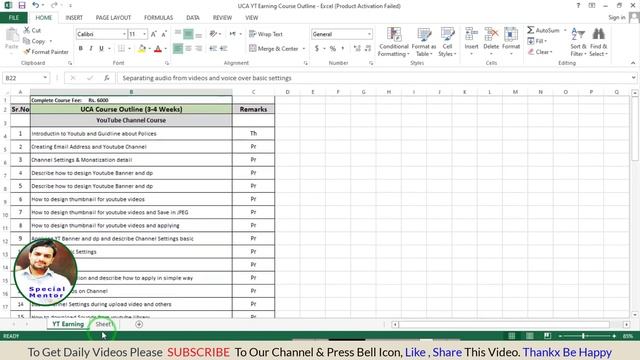Decrease font size with A down icon
The image size is (640, 360).
pos(164,34)
